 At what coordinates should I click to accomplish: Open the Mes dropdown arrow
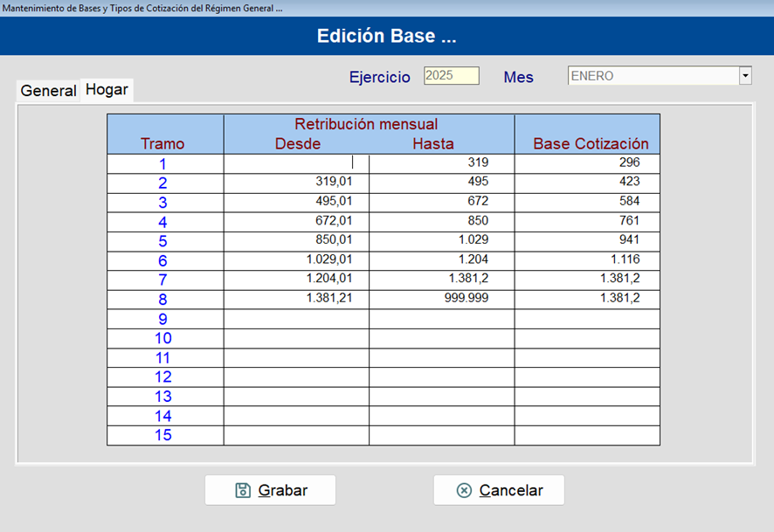(745, 75)
